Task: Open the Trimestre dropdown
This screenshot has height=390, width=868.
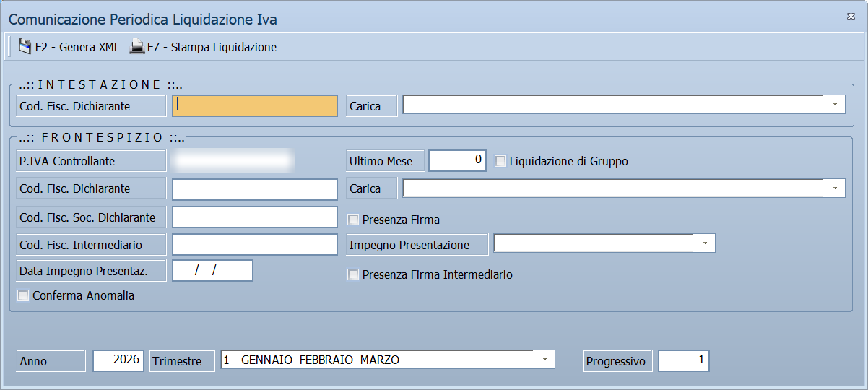Action: pyautogui.click(x=544, y=359)
